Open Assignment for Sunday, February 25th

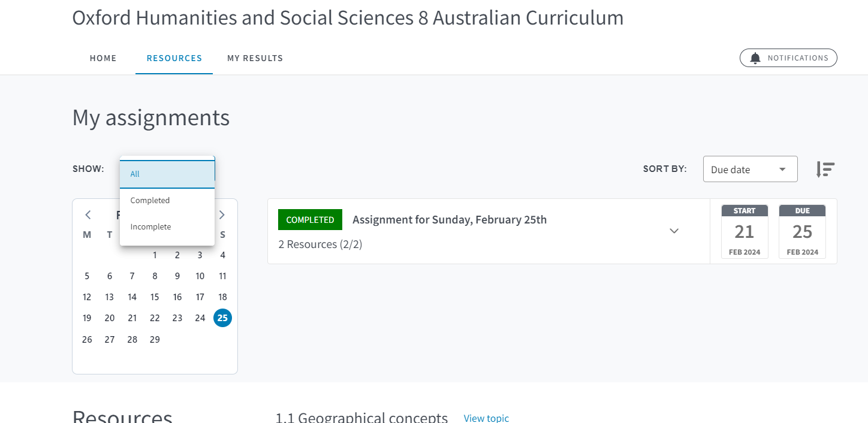(x=450, y=219)
